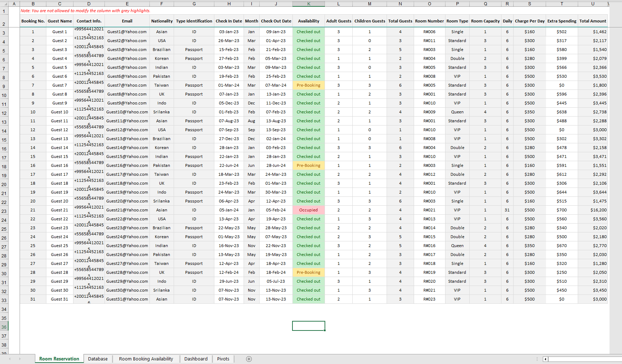Click the Total Guests header cell
This screenshot has height=364, width=622.
click(400, 21)
